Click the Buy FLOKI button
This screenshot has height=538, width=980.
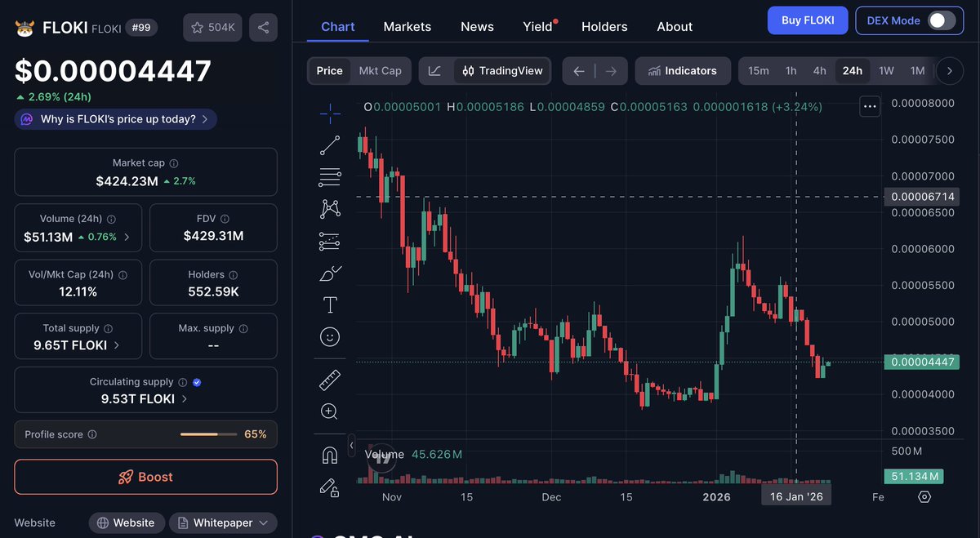click(x=808, y=20)
